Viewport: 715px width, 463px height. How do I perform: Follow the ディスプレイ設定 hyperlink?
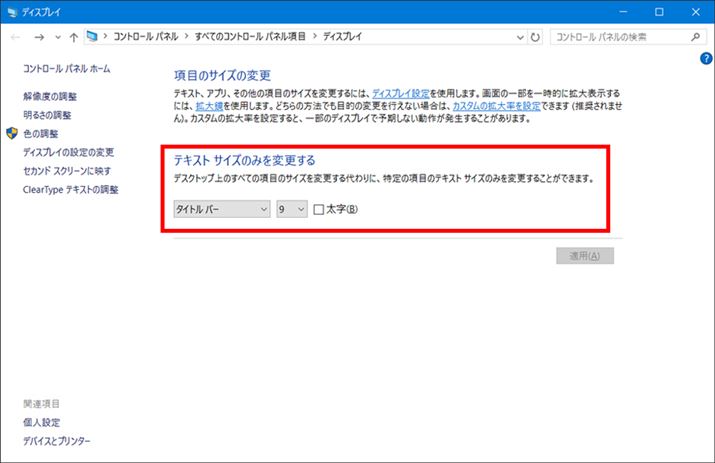(x=401, y=94)
